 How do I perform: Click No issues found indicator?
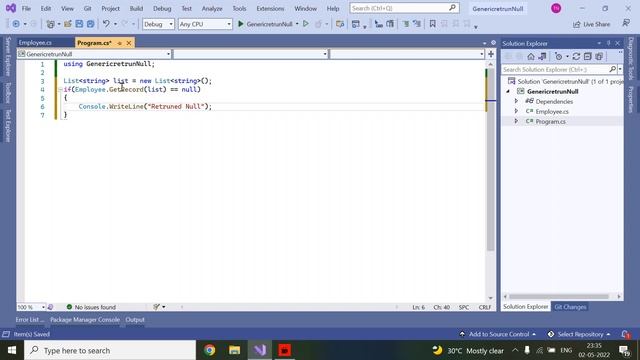[x=91, y=307]
